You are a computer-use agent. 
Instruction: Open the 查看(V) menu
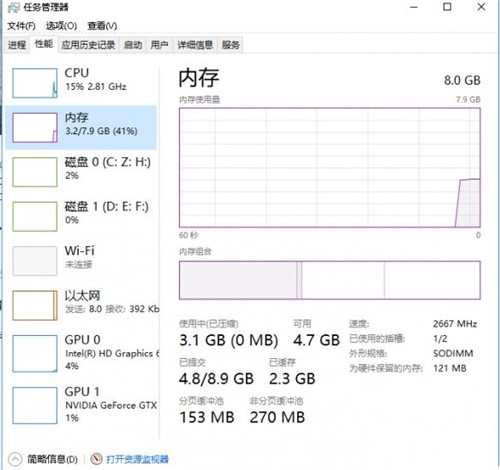pos(102,26)
